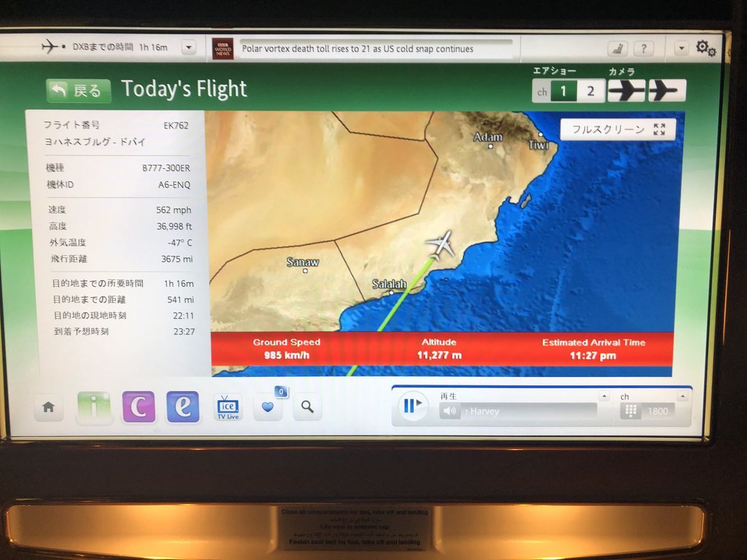
Task: Expand the ch channel panel arrow
Action: 684,396
